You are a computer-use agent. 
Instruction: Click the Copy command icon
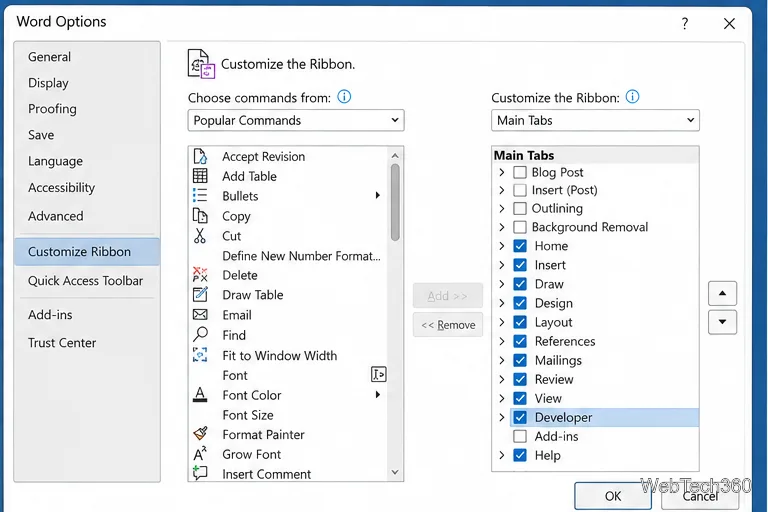pyautogui.click(x=200, y=216)
